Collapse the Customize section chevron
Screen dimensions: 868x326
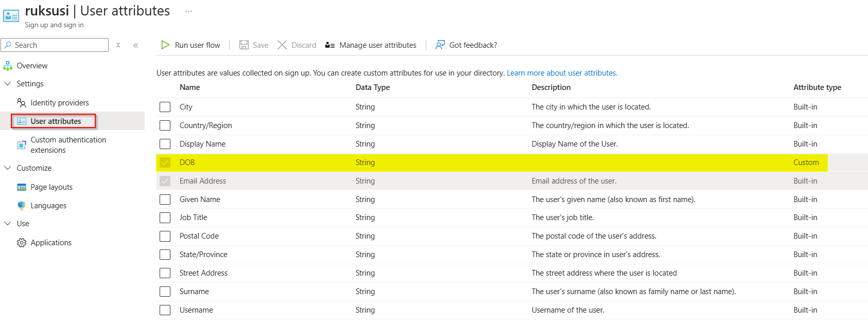click(8, 168)
